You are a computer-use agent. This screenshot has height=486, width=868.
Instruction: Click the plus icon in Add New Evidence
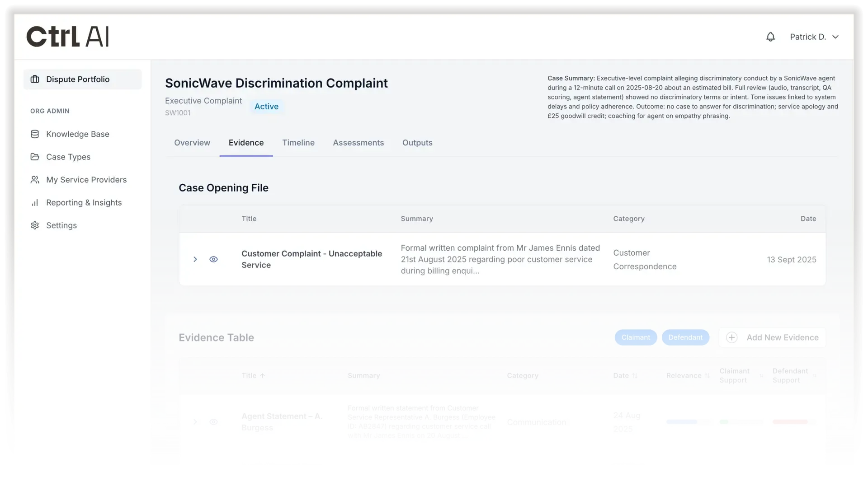pyautogui.click(x=731, y=337)
